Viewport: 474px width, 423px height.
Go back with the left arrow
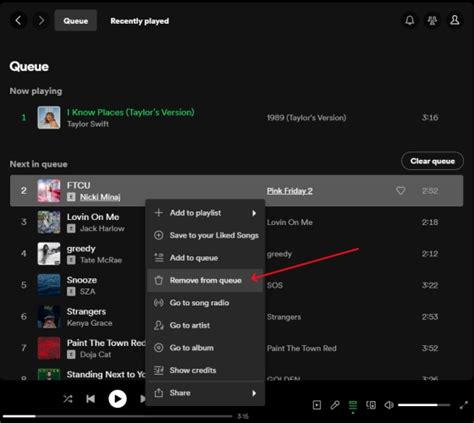pyautogui.click(x=18, y=21)
